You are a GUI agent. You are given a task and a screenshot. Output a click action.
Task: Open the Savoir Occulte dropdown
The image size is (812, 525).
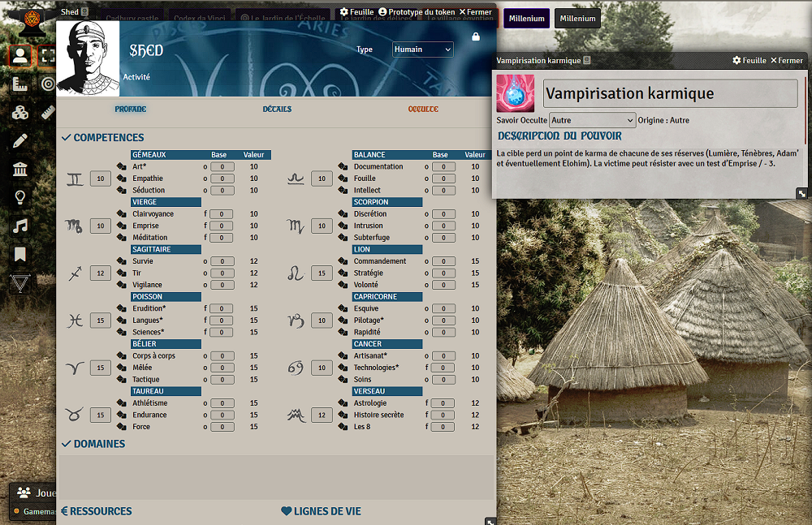[x=592, y=120]
